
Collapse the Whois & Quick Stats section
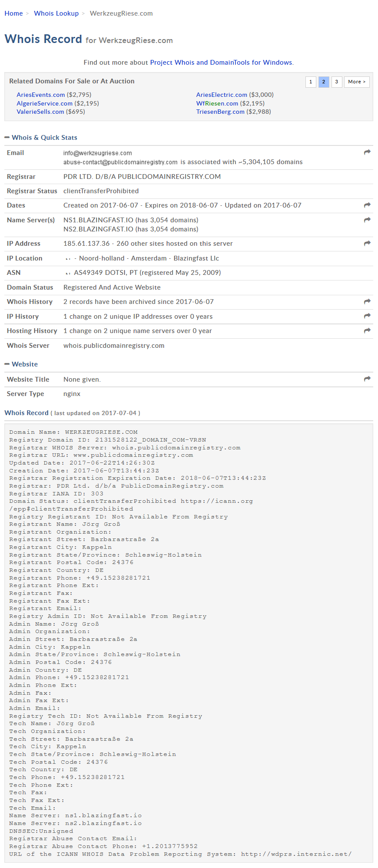click(7, 138)
